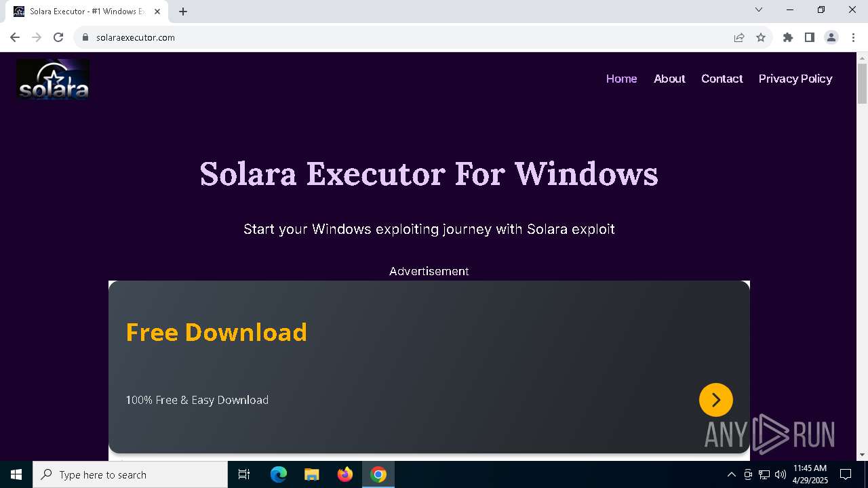Select the Solara Executor browser tab
This screenshot has width=868, height=488.
(87, 12)
